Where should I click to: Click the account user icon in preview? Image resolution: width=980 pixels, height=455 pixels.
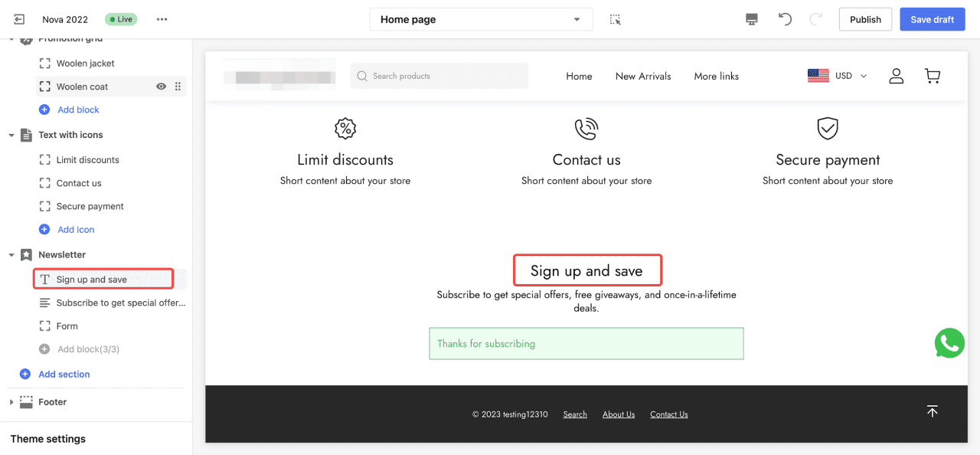tap(897, 76)
